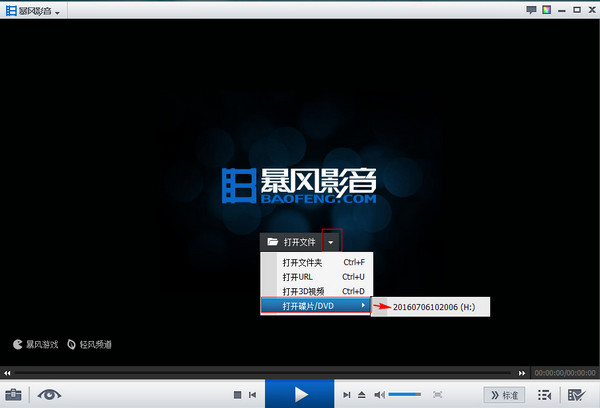Viewport: 600px width, 408px height.
Task: Close the player window
Action: pos(592,10)
